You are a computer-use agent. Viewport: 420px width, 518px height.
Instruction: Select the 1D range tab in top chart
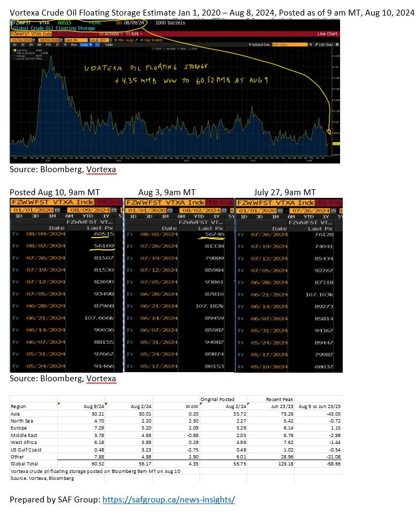pos(14,45)
